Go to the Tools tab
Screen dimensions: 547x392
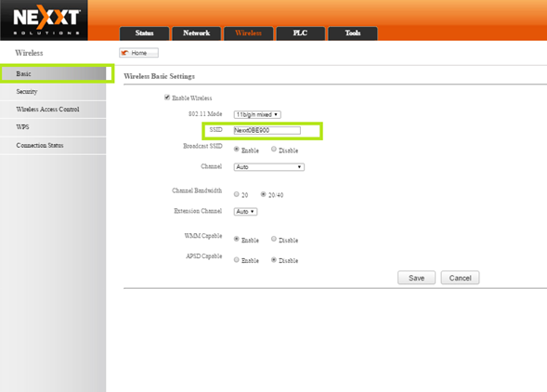pyautogui.click(x=353, y=33)
